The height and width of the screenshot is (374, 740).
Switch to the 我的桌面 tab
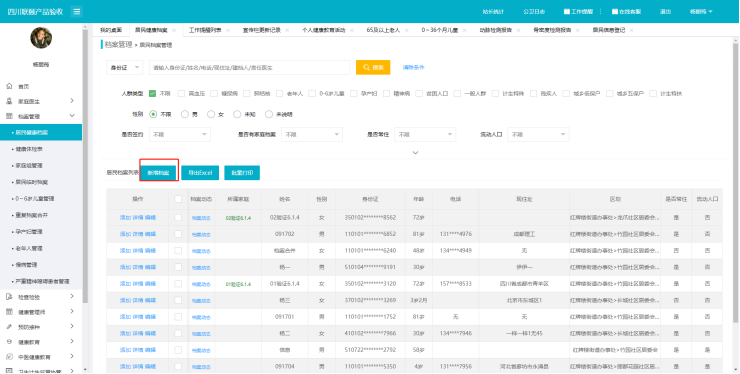(x=111, y=30)
